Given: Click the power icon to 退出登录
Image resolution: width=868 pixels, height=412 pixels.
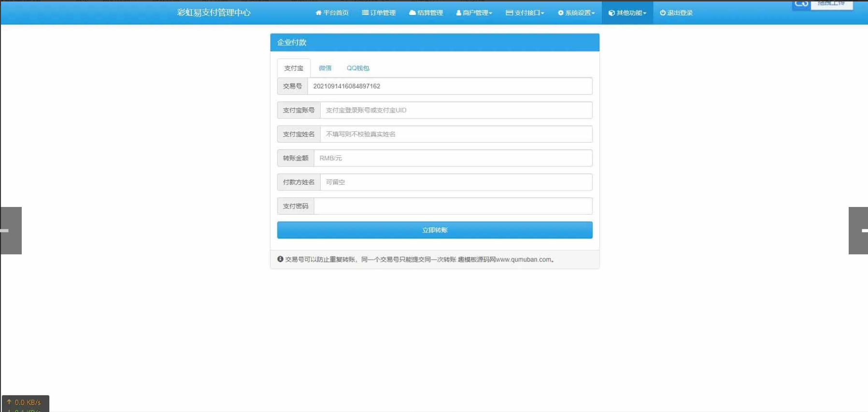Looking at the screenshot, I should tap(663, 13).
